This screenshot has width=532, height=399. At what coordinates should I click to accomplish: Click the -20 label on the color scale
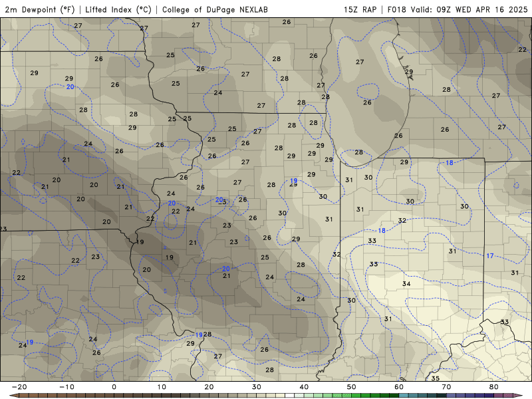[19, 387]
